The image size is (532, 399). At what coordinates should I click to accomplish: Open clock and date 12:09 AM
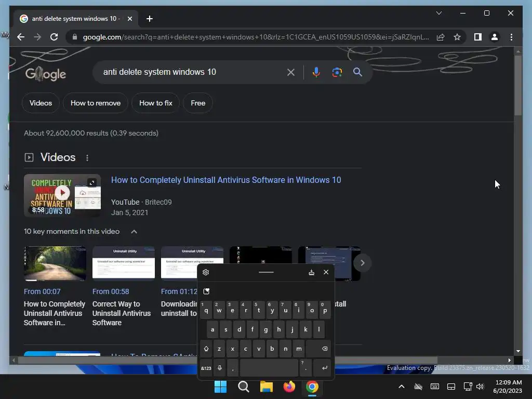point(508,387)
